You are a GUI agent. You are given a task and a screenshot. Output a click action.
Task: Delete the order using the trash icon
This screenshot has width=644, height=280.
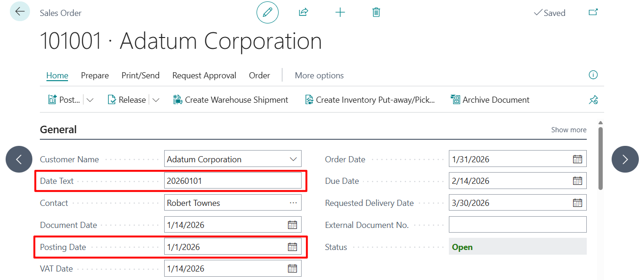click(x=376, y=12)
